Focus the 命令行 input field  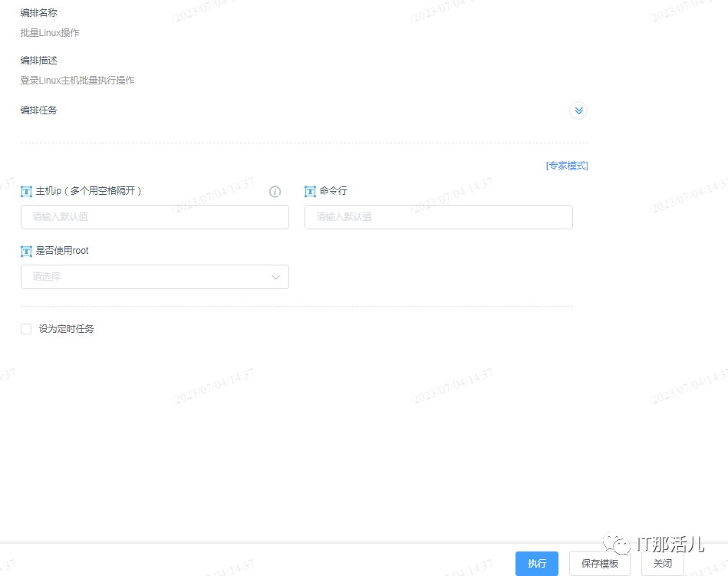(x=438, y=217)
